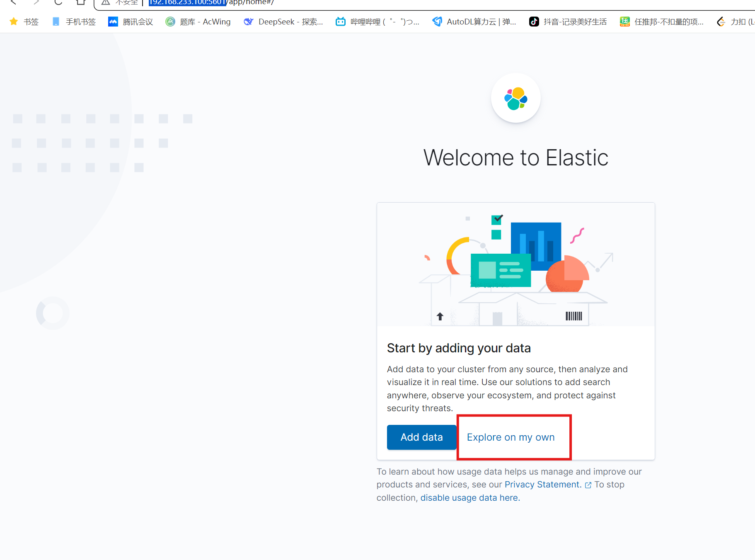
Task: Click the Elastic logo icon
Action: click(x=516, y=98)
